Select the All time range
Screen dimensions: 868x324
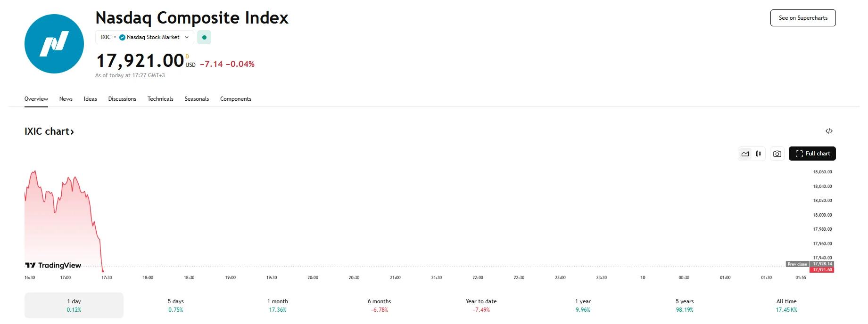[786, 305]
